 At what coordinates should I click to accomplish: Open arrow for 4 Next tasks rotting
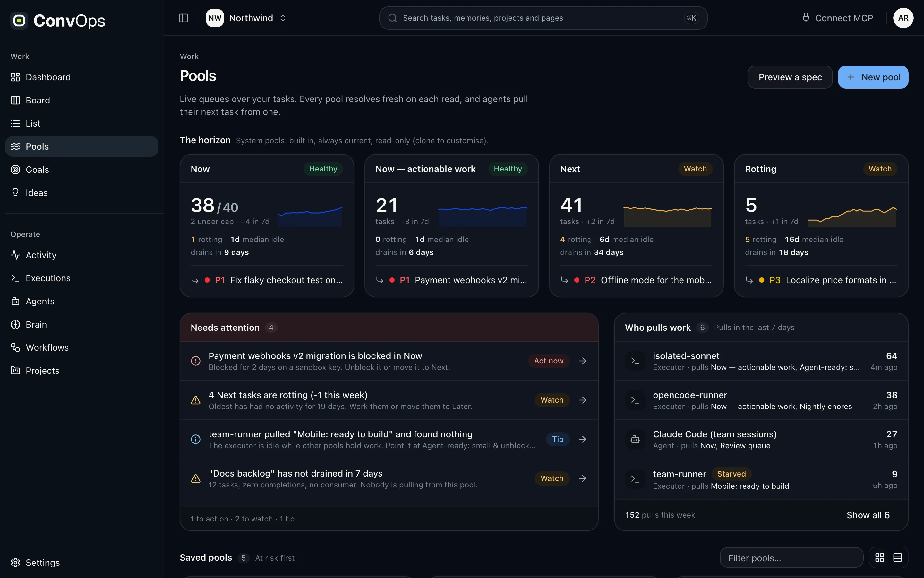583,400
